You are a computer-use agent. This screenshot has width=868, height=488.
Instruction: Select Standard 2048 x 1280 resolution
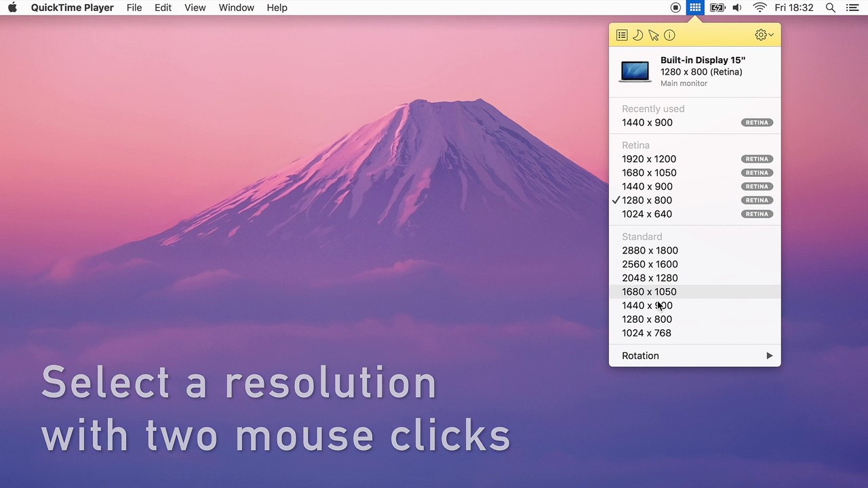point(695,278)
